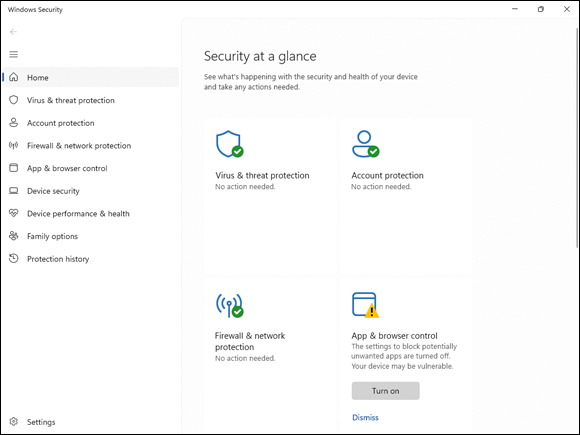Select Home in the sidebar
Viewport: 580px width, 435px height.
tap(91, 77)
